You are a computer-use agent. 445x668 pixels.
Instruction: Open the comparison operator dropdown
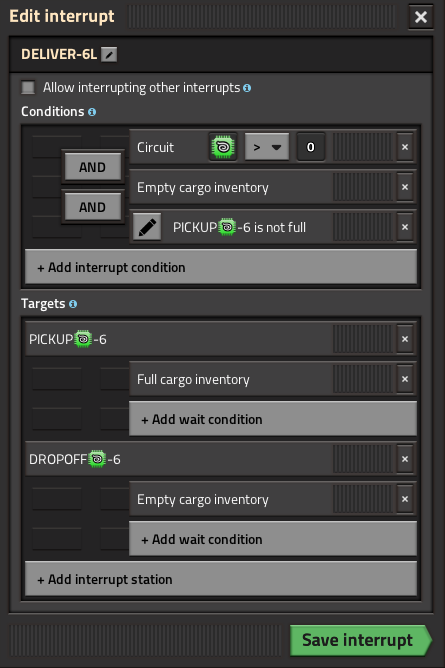[x=267, y=147]
